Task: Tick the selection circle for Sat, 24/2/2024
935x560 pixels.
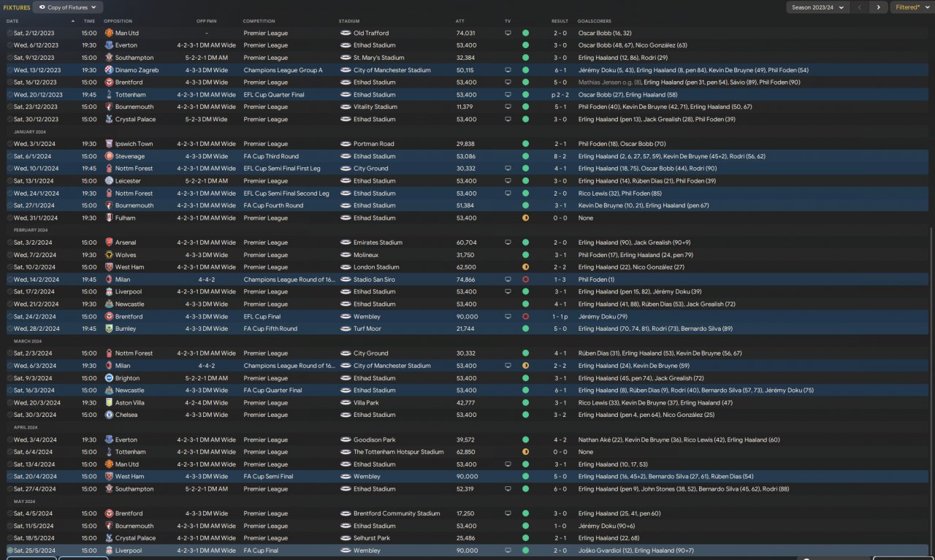Action: [10, 317]
